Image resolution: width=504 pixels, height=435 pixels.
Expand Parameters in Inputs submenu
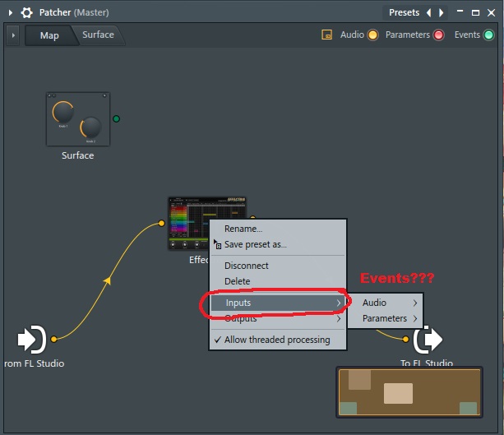pos(385,318)
